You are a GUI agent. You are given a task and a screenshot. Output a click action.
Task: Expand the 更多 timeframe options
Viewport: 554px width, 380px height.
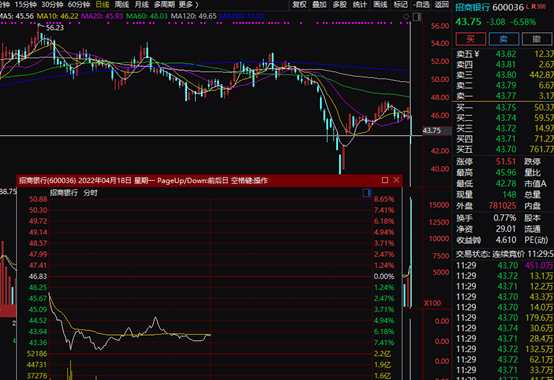[x=188, y=5]
